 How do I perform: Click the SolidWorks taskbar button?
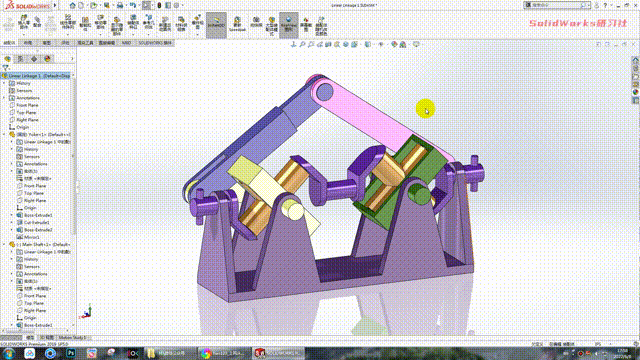tap(279, 353)
